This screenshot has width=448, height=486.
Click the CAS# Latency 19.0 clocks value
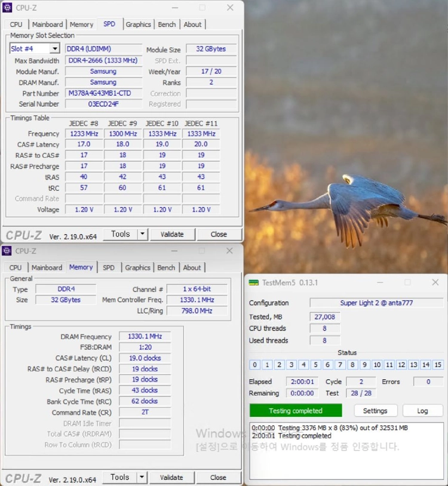[145, 358]
